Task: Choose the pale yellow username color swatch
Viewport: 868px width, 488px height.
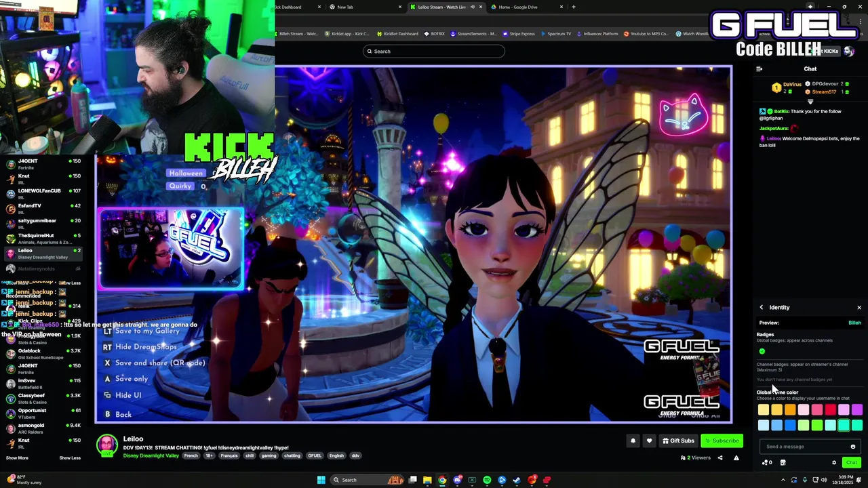Action: [x=764, y=409]
